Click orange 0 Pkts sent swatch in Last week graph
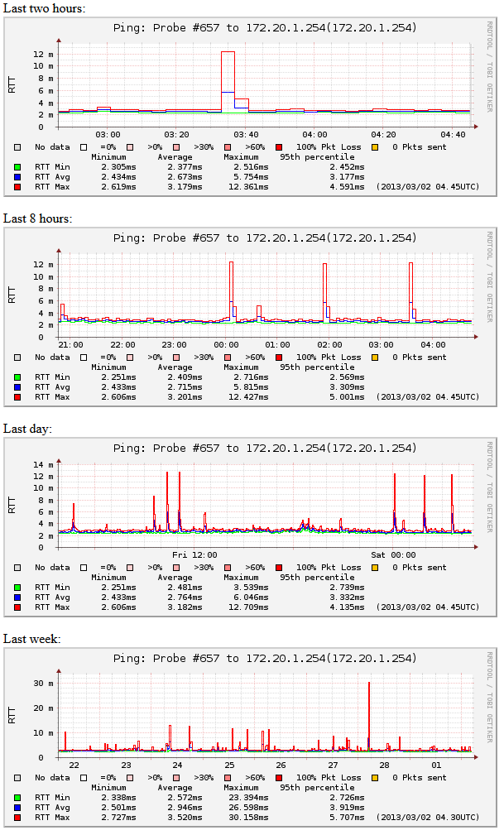 click(375, 777)
